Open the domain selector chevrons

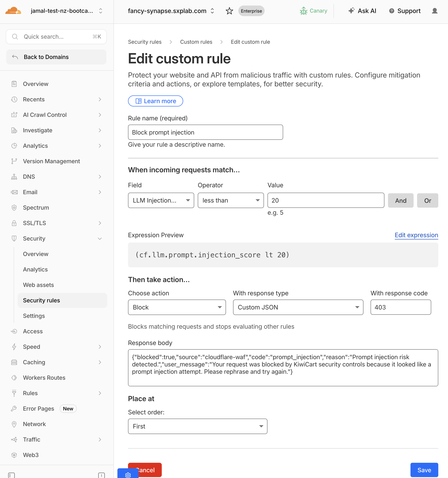tap(212, 11)
